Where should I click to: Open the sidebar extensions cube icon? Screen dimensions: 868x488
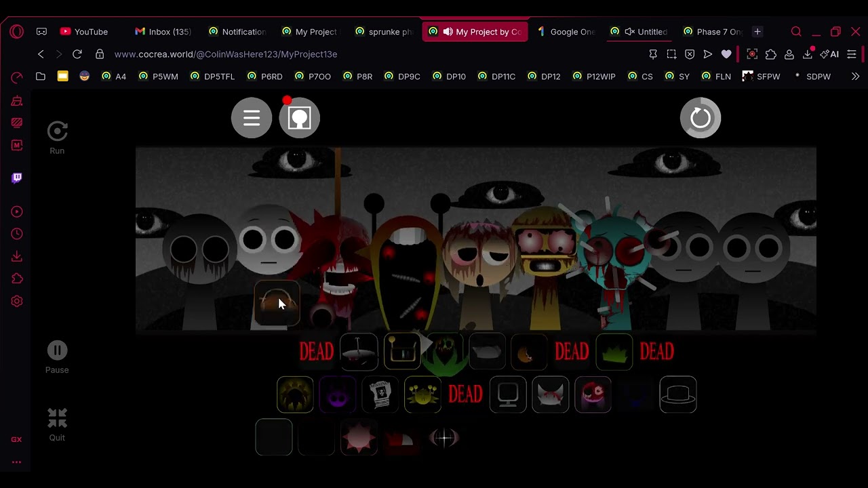pos(17,279)
